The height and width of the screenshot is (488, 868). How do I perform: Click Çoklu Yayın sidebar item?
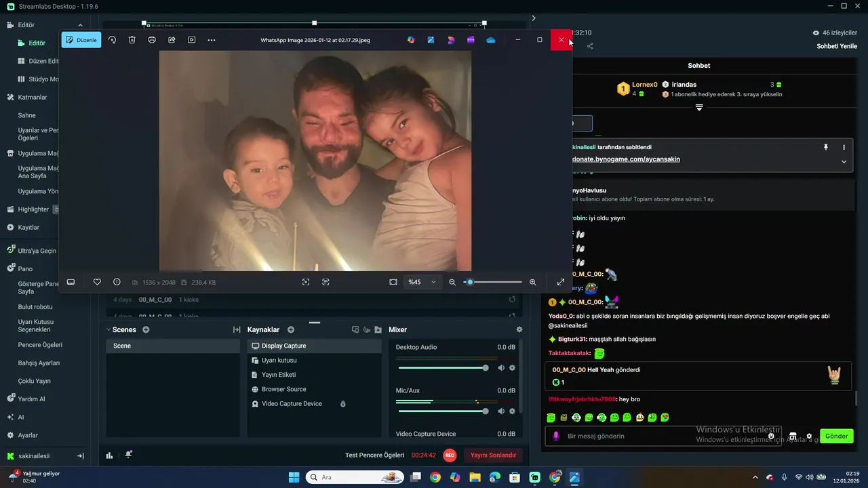(x=34, y=381)
